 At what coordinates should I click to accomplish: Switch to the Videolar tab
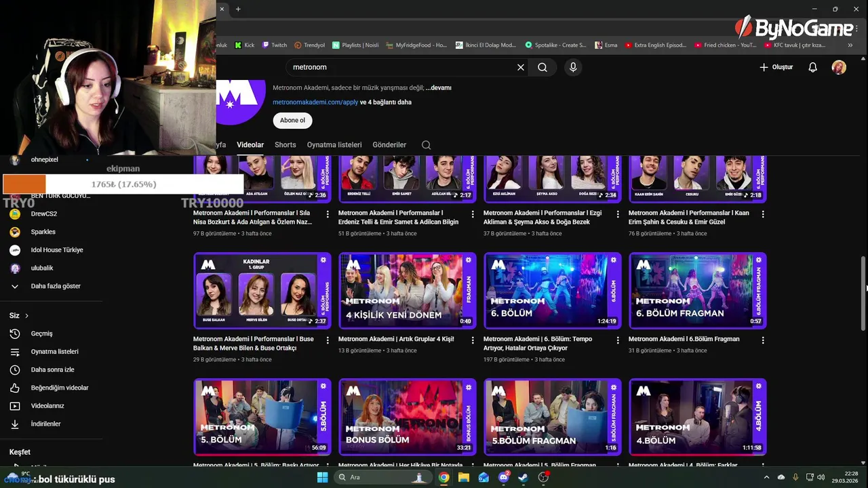250,145
